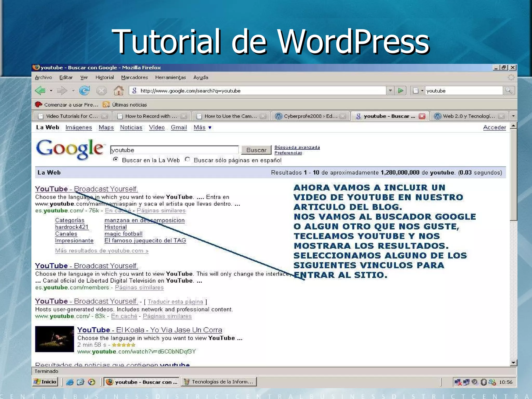Open the Forward button history dropdown arrow

coord(74,91)
